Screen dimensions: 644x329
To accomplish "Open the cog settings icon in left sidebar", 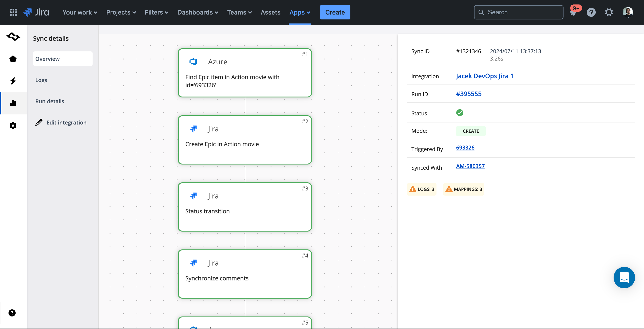I will click(13, 125).
